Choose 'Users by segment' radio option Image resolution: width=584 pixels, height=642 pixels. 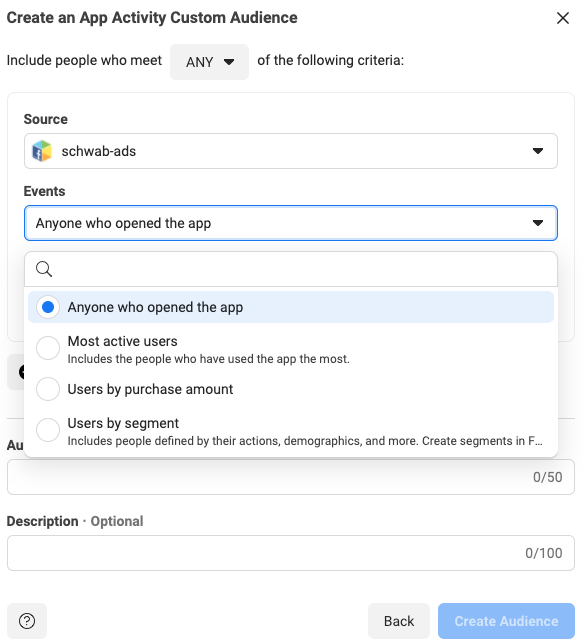pos(48,430)
